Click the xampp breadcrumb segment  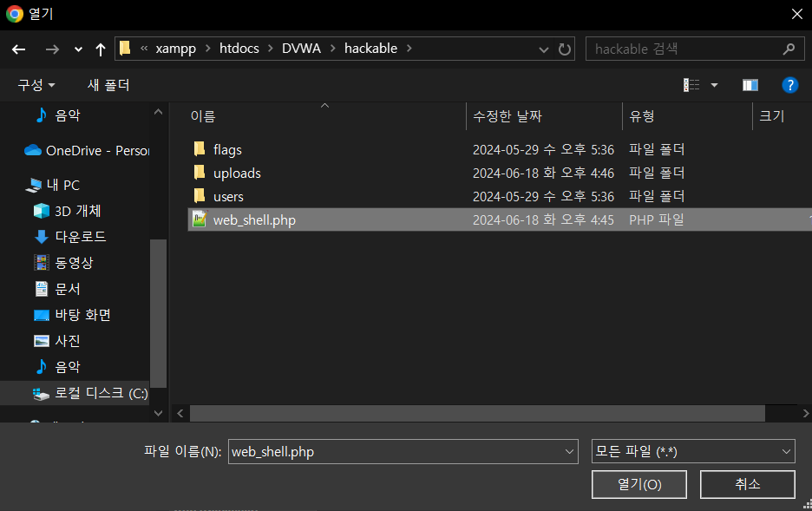175,48
